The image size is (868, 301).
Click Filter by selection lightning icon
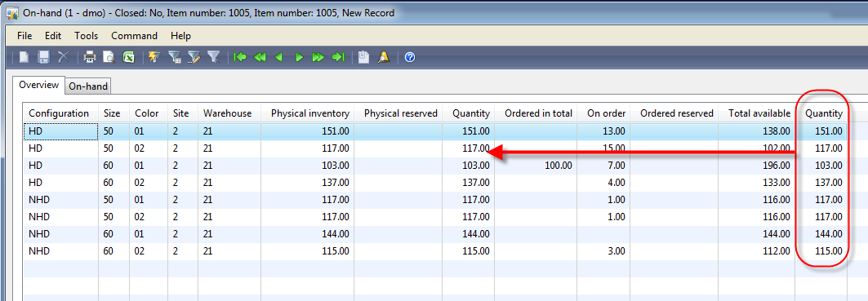(154, 57)
